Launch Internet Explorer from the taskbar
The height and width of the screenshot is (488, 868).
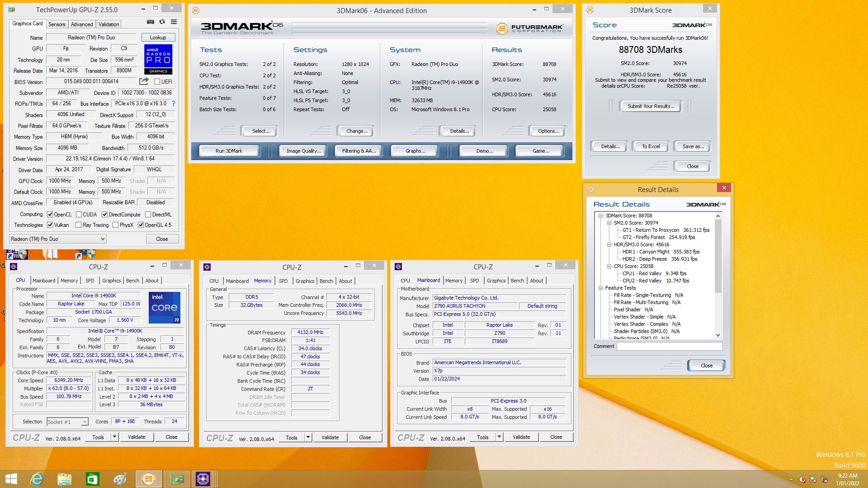(x=37, y=479)
